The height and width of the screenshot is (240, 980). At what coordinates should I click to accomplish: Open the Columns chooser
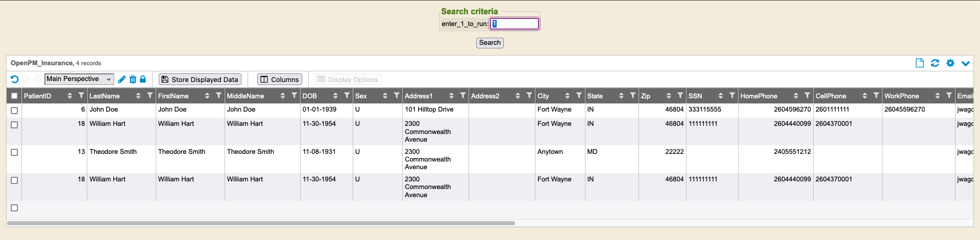point(279,79)
